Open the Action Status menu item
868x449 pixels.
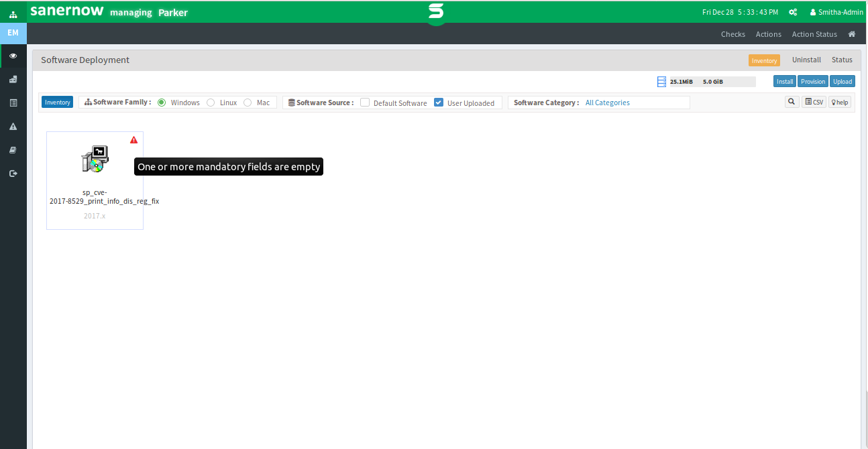point(814,34)
